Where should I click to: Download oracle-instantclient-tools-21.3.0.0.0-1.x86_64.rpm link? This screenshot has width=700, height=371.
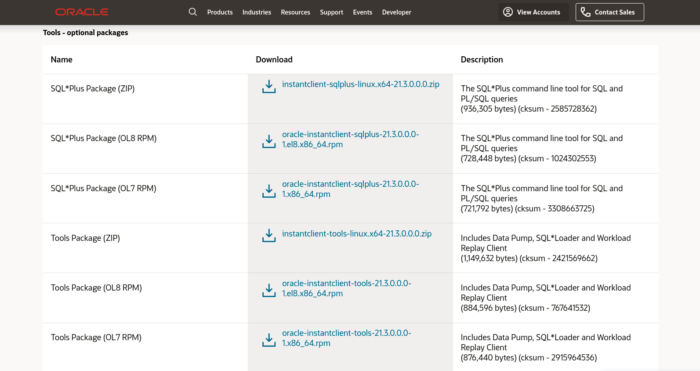[346, 338]
